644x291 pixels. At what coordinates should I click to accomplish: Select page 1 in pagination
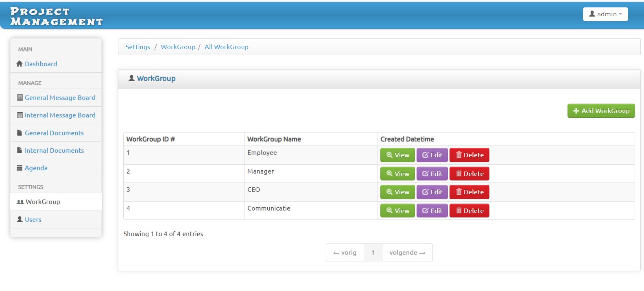[x=373, y=252]
